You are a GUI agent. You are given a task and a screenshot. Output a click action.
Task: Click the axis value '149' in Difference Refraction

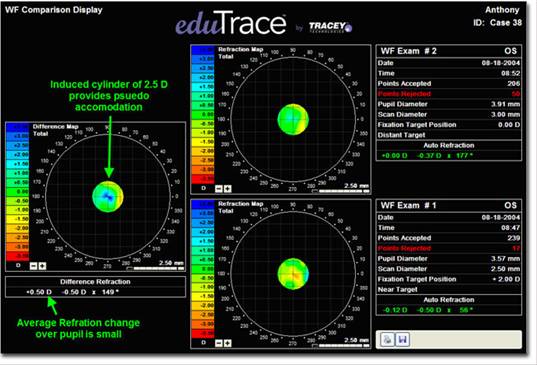[108, 292]
